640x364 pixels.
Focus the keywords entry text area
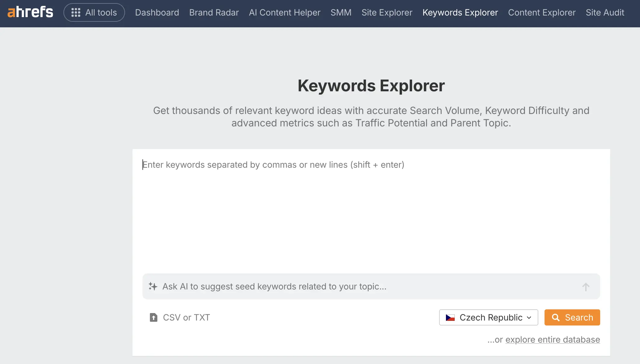click(371, 211)
